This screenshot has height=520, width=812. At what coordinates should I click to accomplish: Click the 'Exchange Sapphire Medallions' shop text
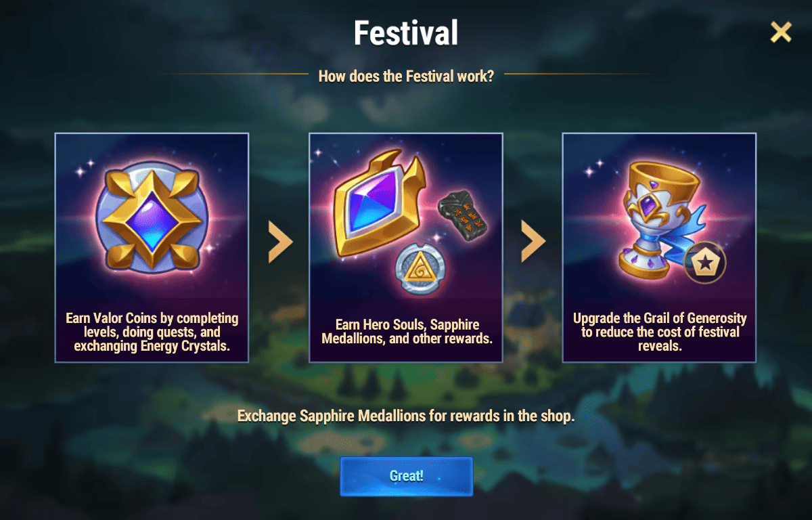(x=406, y=416)
